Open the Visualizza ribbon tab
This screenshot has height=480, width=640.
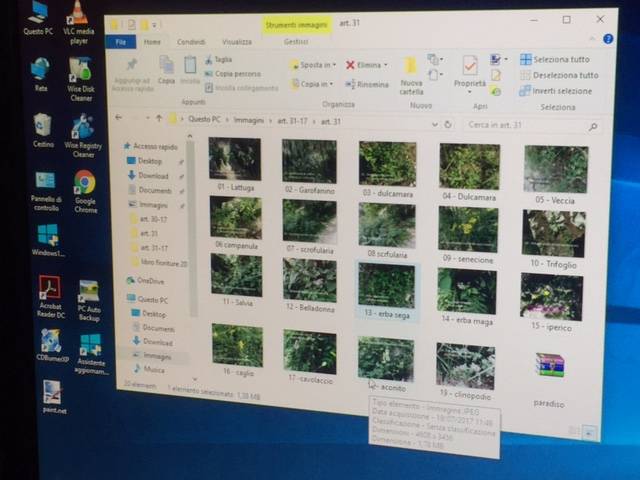click(x=237, y=42)
